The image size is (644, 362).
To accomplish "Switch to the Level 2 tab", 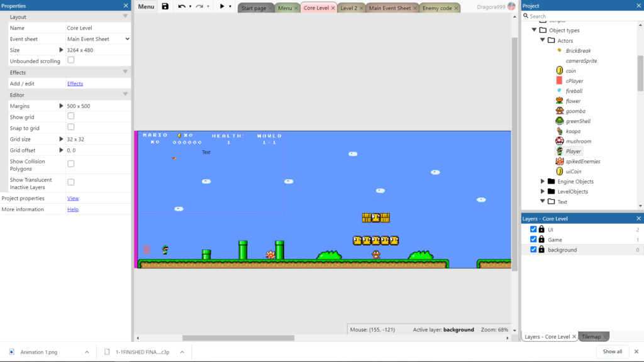I will click(x=348, y=8).
